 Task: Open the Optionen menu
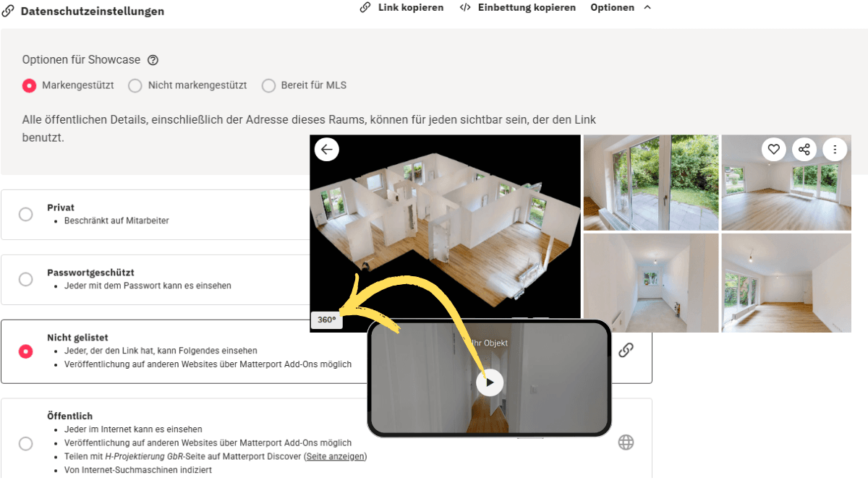[621, 7]
